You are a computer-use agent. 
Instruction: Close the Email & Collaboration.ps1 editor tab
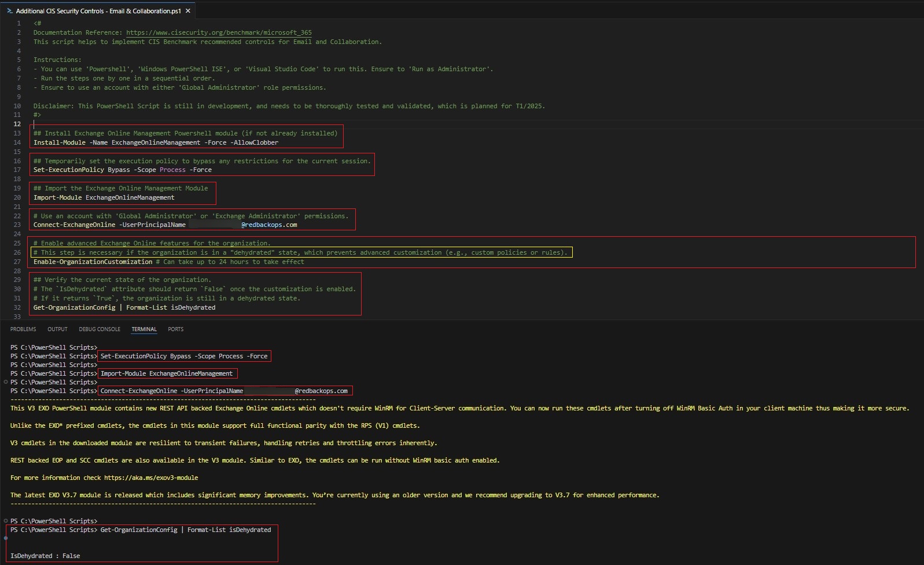[188, 11]
